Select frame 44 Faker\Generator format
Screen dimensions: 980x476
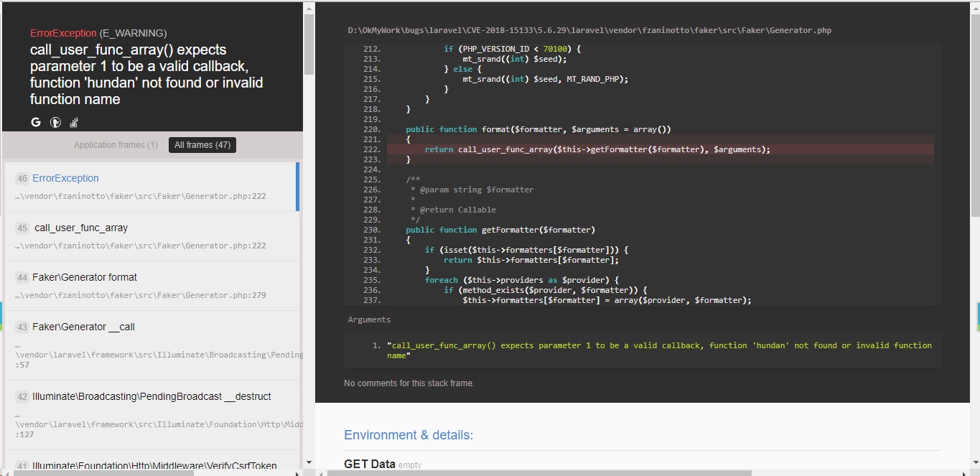[151, 286]
